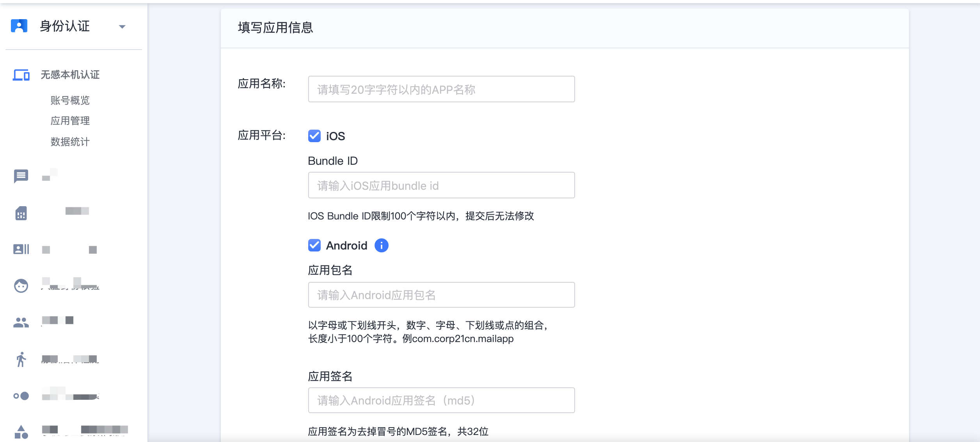
Task: Open the 账号概览 menu item
Action: [70, 100]
